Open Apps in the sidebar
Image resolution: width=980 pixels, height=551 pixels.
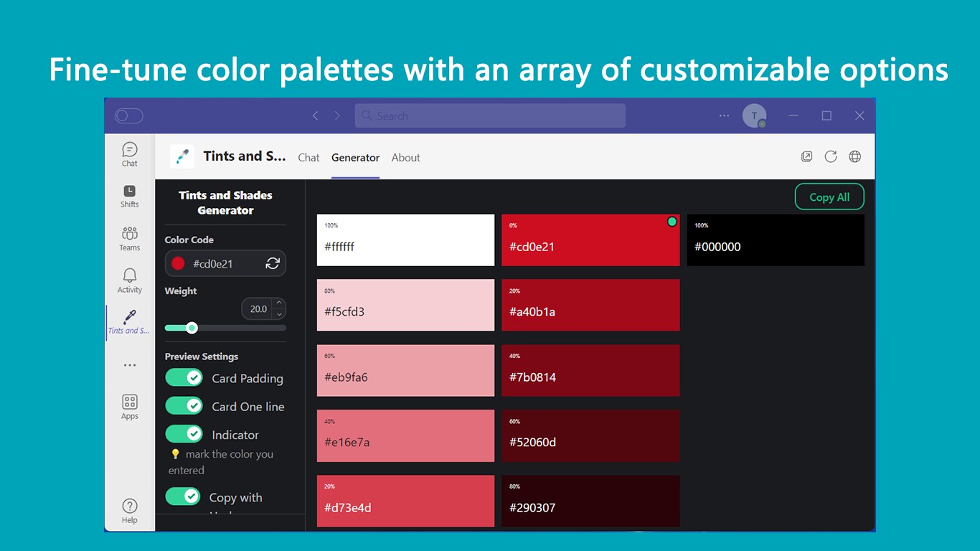[129, 406]
